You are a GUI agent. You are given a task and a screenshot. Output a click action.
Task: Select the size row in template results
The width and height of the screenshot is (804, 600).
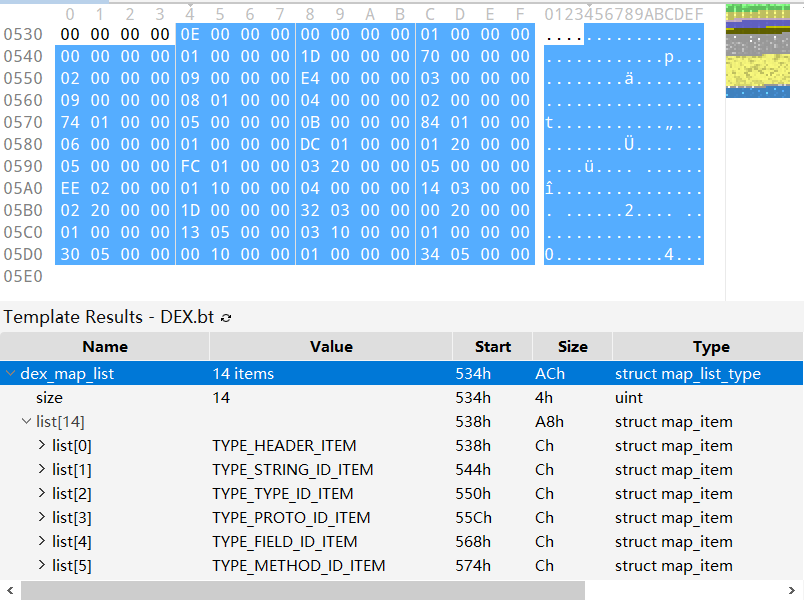(401, 397)
